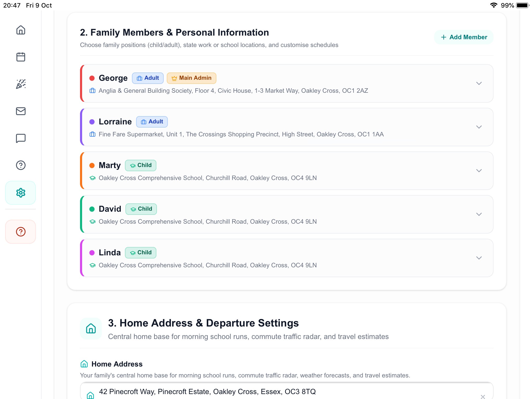Tap the 20:47 clock in status bar
Screen dimensions: 532x399
12,5
